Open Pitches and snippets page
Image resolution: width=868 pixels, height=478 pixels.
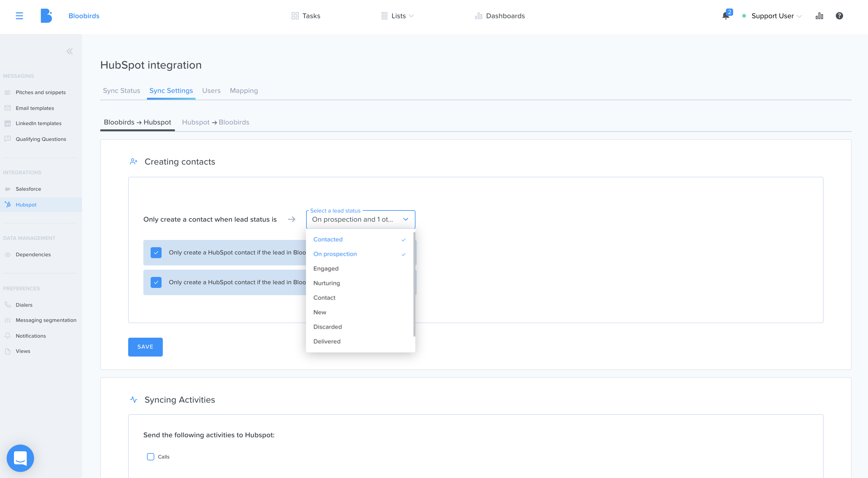click(41, 92)
